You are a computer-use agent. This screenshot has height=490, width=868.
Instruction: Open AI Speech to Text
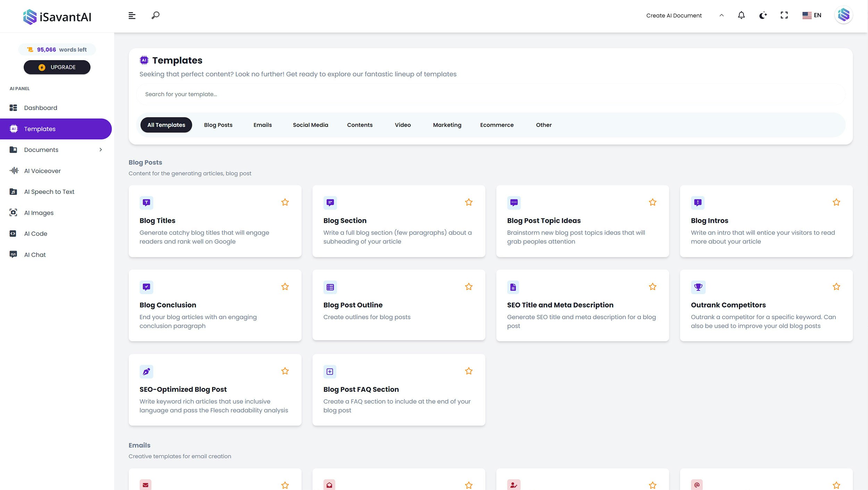(x=49, y=192)
